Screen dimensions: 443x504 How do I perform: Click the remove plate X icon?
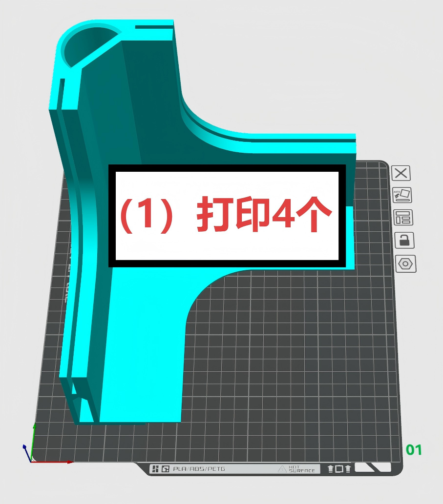[x=401, y=173]
